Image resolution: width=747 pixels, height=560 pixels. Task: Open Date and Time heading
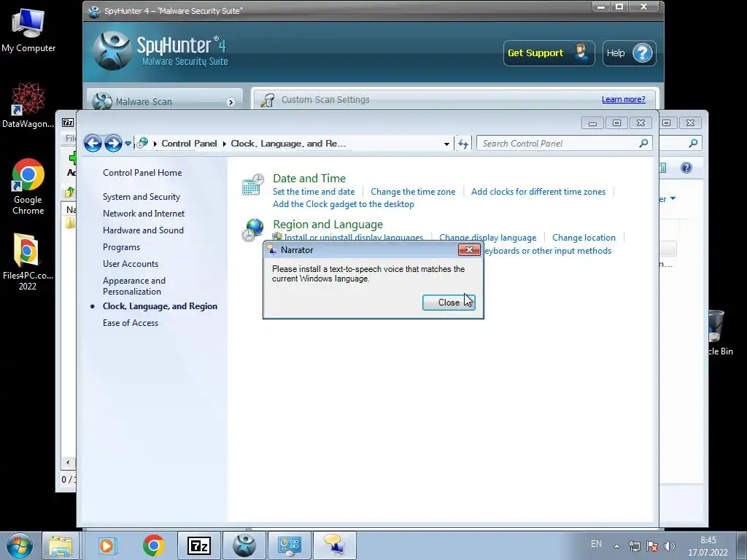pos(309,178)
